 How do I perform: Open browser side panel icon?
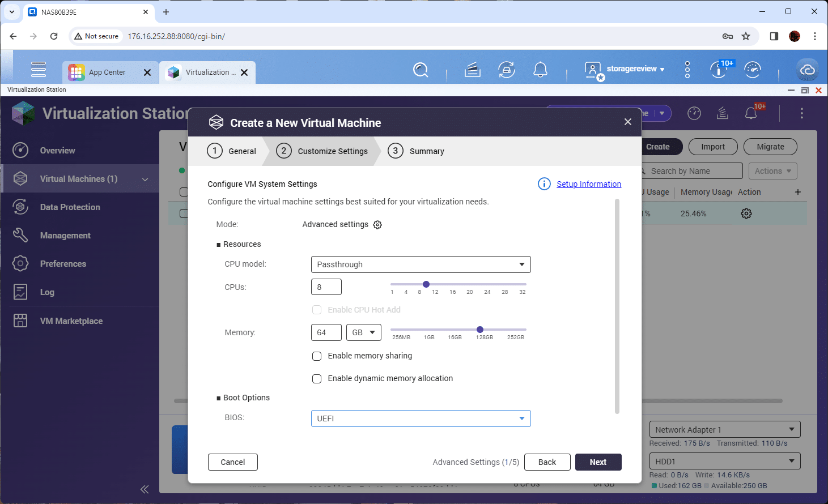pos(774,36)
